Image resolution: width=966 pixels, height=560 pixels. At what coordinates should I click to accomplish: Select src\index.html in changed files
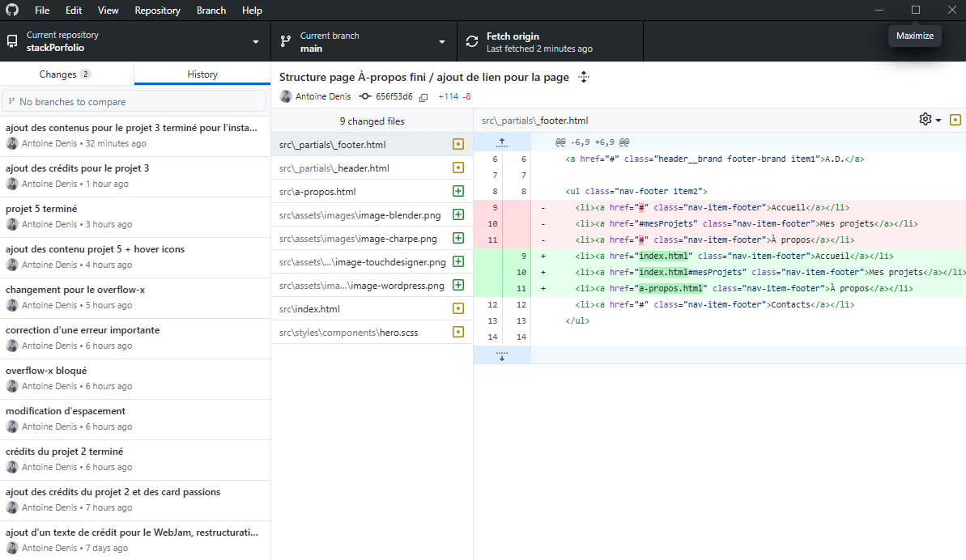[309, 309]
